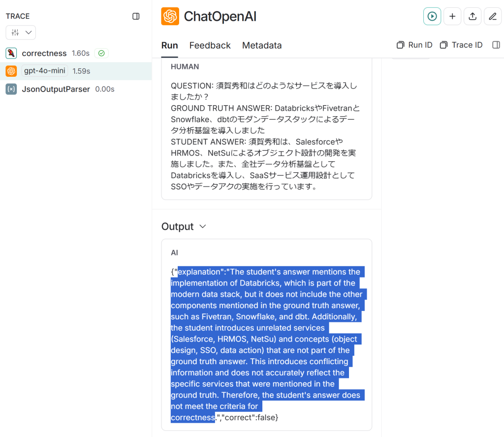Open the trace filter settings dropdown

click(x=21, y=32)
